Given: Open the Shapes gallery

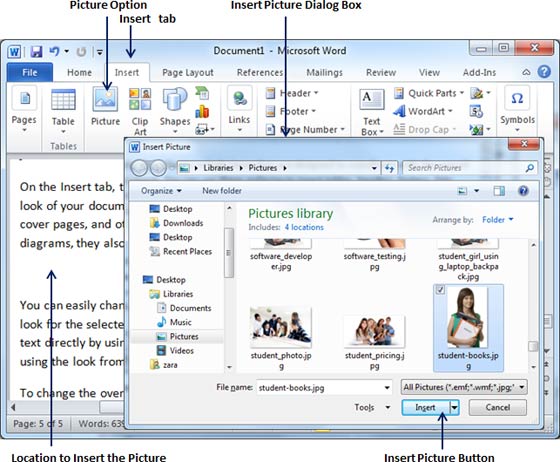Looking at the screenshot, I should tap(175, 111).
